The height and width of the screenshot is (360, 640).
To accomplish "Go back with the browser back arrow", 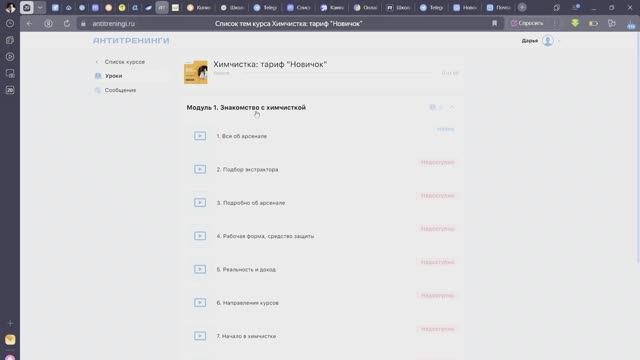I will [x=29, y=24].
